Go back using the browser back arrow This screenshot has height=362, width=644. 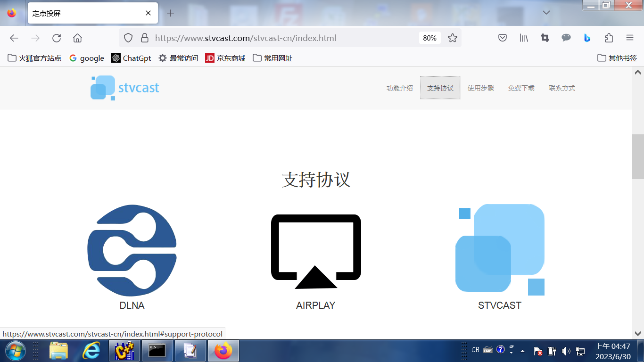[x=14, y=38]
